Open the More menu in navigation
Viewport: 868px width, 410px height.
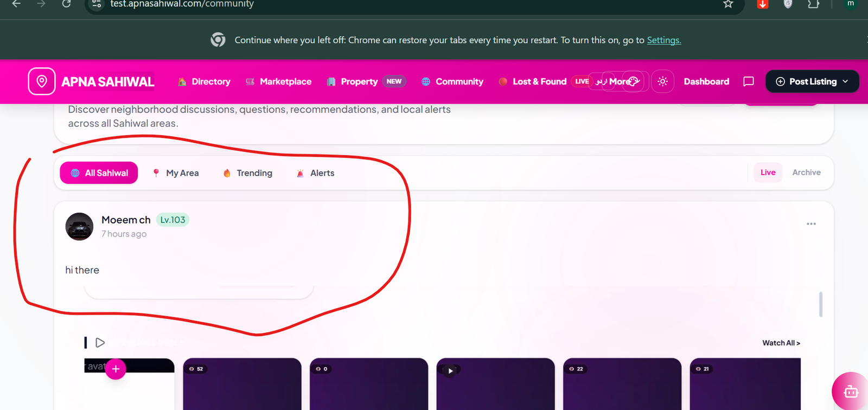click(620, 81)
